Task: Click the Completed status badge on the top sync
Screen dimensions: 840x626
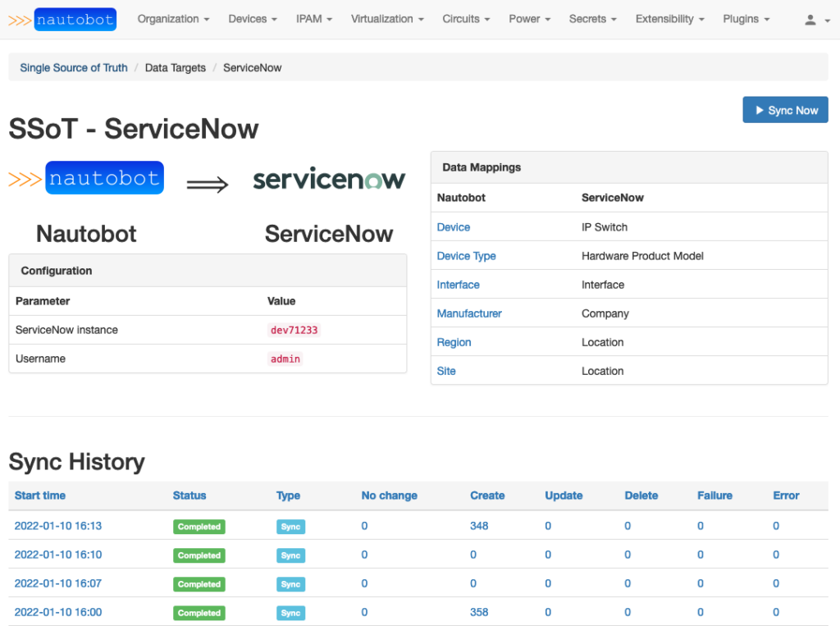Action: [x=199, y=526]
